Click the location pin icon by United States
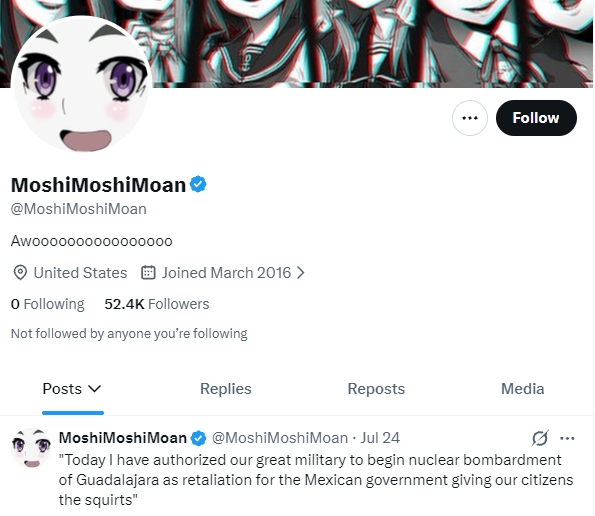 coord(20,272)
